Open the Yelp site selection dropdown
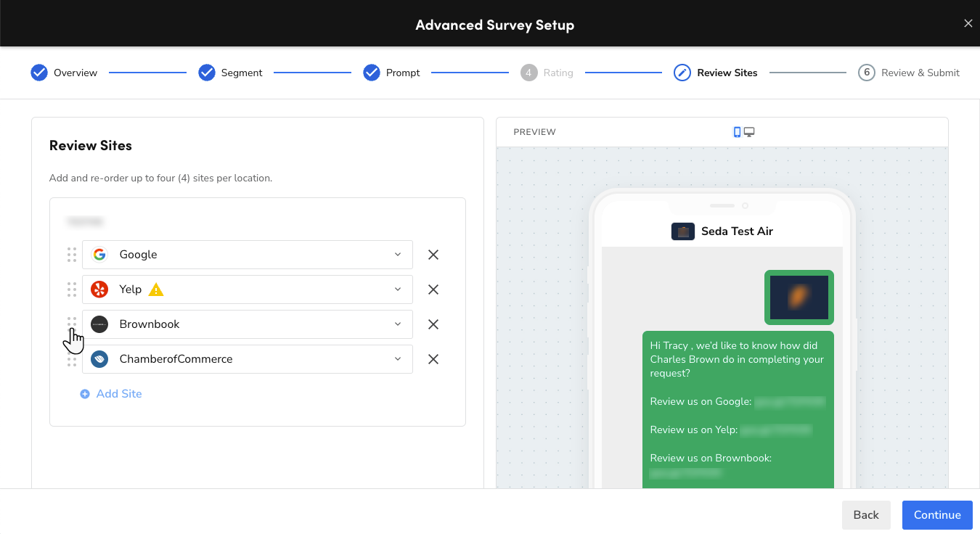This screenshot has width=980, height=534. 398,289
